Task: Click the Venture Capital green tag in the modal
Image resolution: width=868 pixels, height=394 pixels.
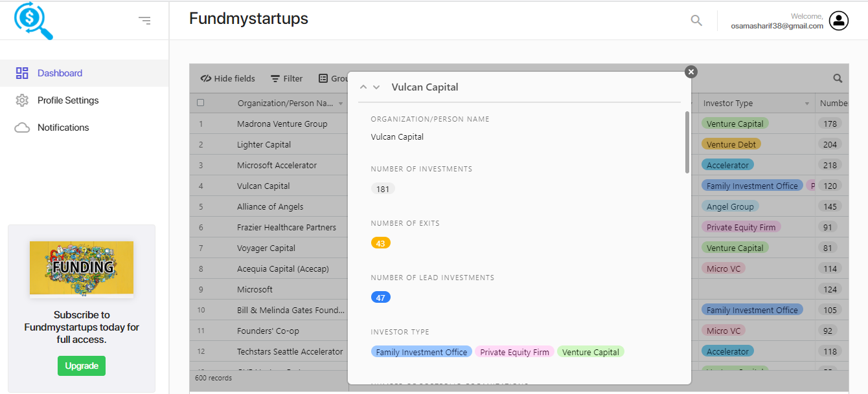Action: pyautogui.click(x=590, y=351)
